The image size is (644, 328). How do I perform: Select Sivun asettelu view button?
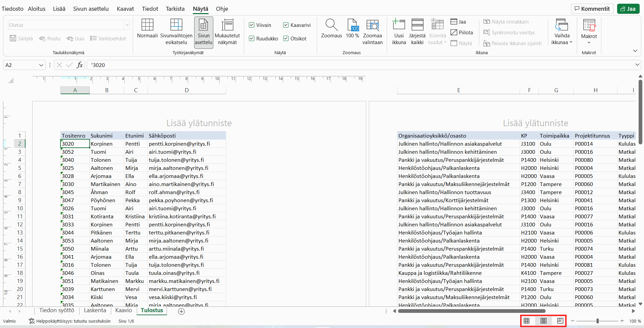pos(204,32)
